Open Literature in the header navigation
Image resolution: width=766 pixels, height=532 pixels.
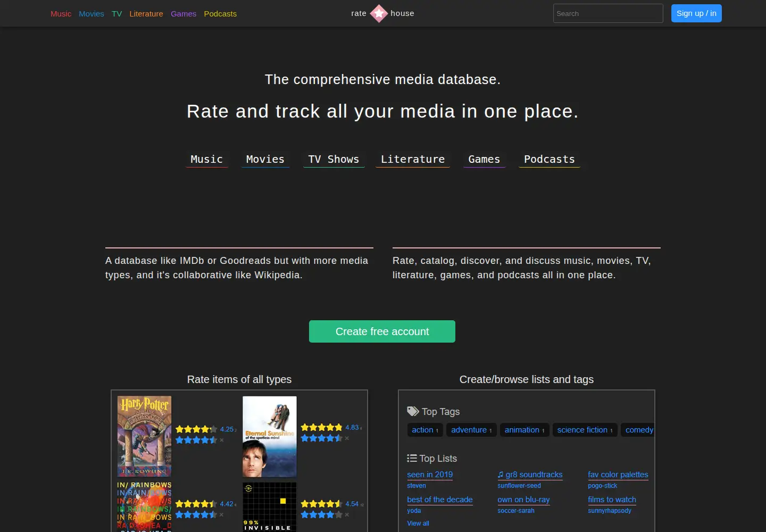146,14
